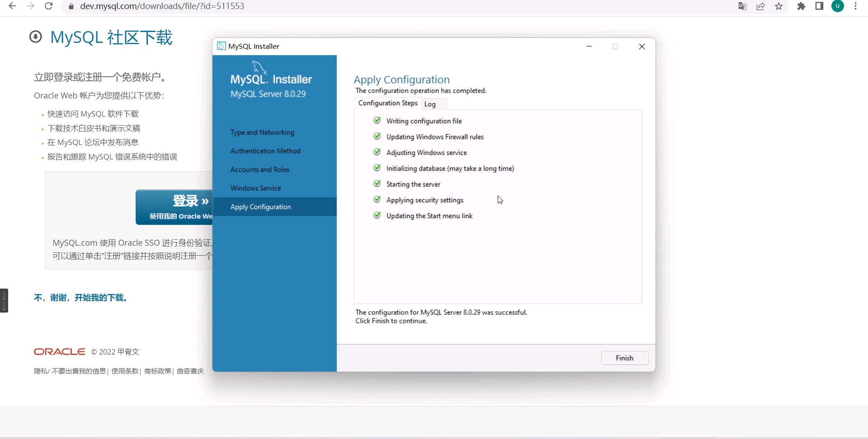
Task: Go forward in the browser
Action: [31, 6]
